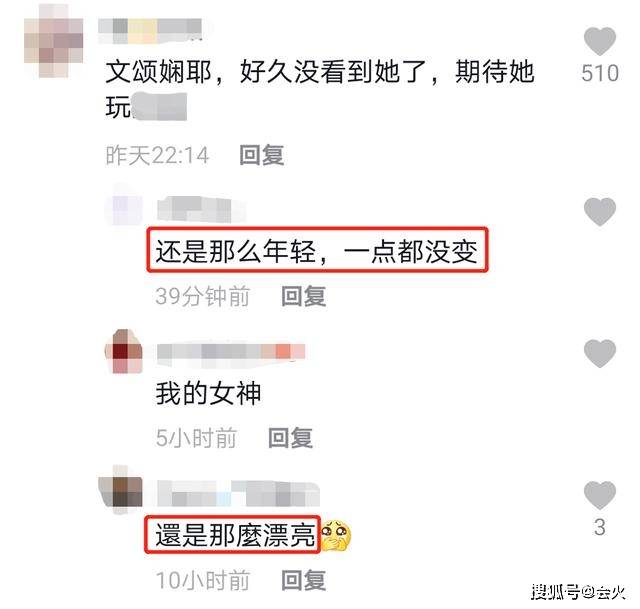Open avatar of the 還是那麼漂亮 commenter
640x609 pixels.
[x=121, y=490]
